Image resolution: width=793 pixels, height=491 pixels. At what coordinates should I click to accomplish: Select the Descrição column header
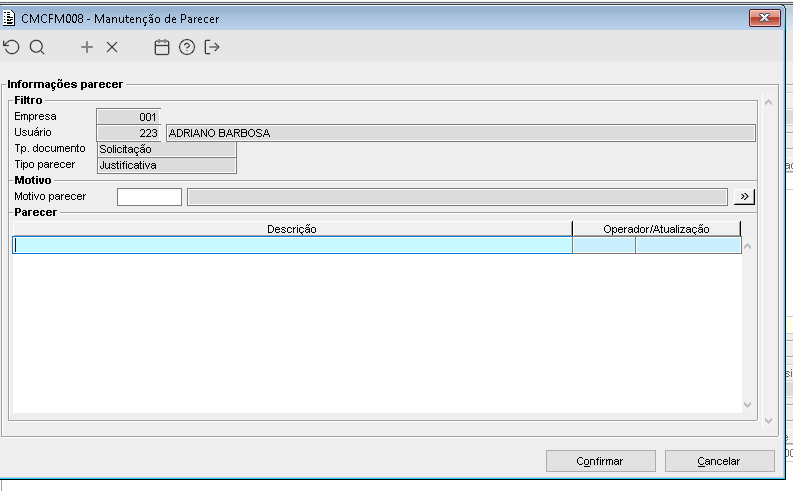point(291,229)
